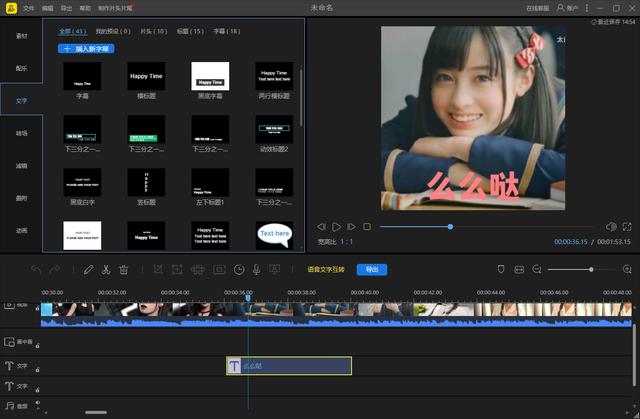Image resolution: width=640 pixels, height=419 pixels.
Task: Select the 'Text here' speech bubble template
Action: (274, 235)
